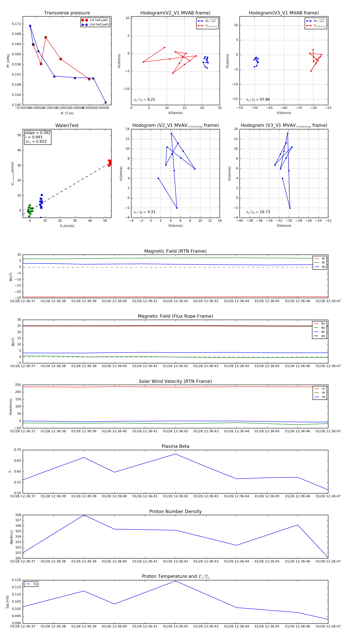The image size is (351, 644).
Task: Click the "Pt' (nPa)" y-axis label
Action: (8, 61)
